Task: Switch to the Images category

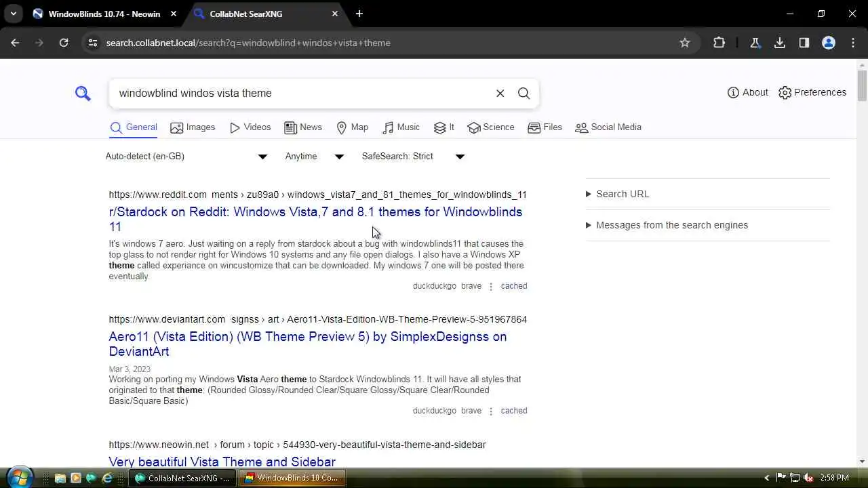Action: 193,127
